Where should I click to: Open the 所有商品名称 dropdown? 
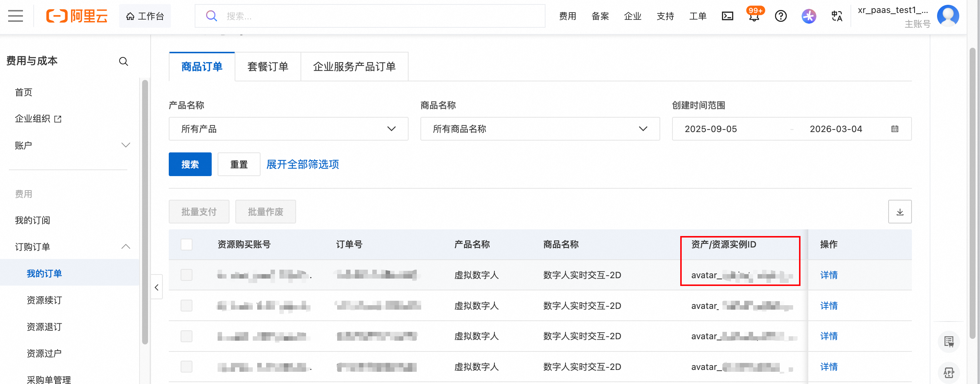[x=540, y=129]
